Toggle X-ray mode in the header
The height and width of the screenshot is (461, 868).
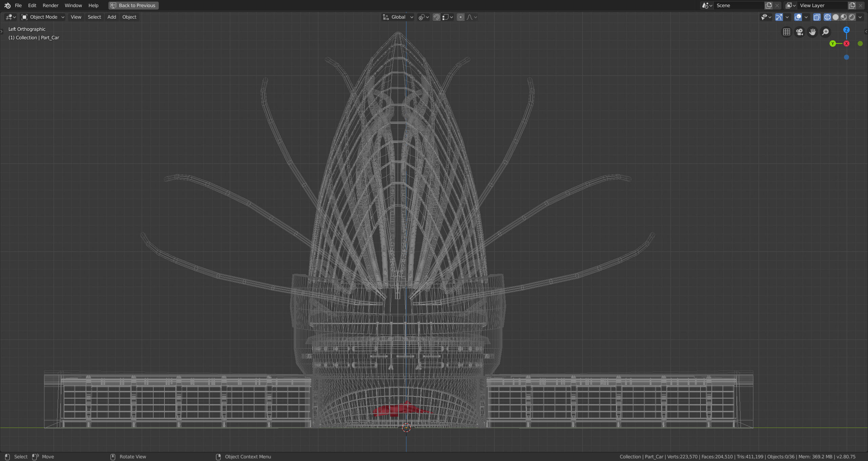[x=817, y=17]
